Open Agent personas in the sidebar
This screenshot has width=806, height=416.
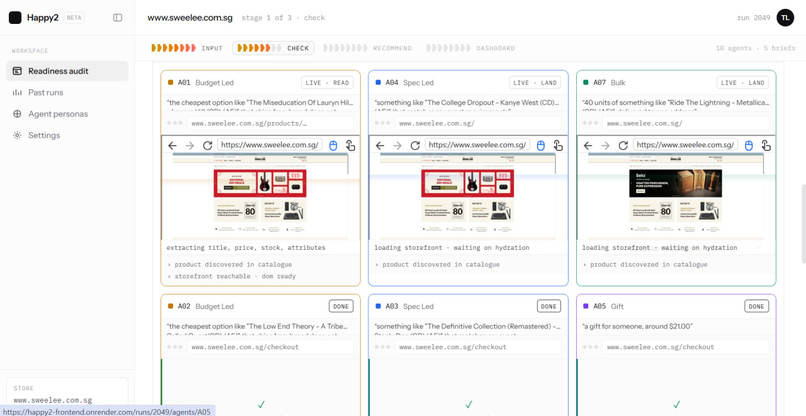coord(67,114)
